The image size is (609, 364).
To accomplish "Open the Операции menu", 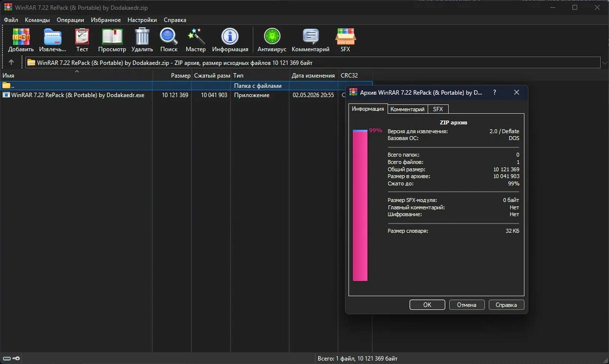I will pyautogui.click(x=71, y=20).
